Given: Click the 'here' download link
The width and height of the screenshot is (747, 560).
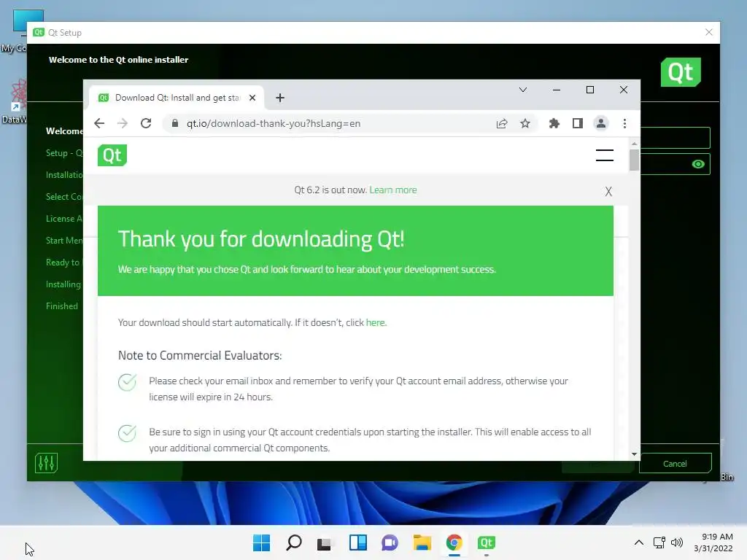Looking at the screenshot, I should pyautogui.click(x=375, y=322).
